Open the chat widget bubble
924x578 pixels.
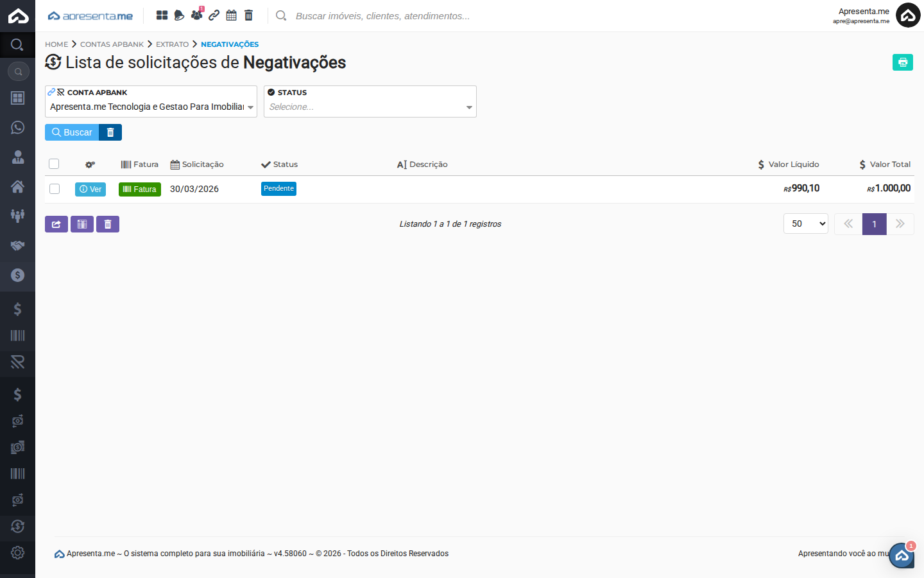coord(902,556)
